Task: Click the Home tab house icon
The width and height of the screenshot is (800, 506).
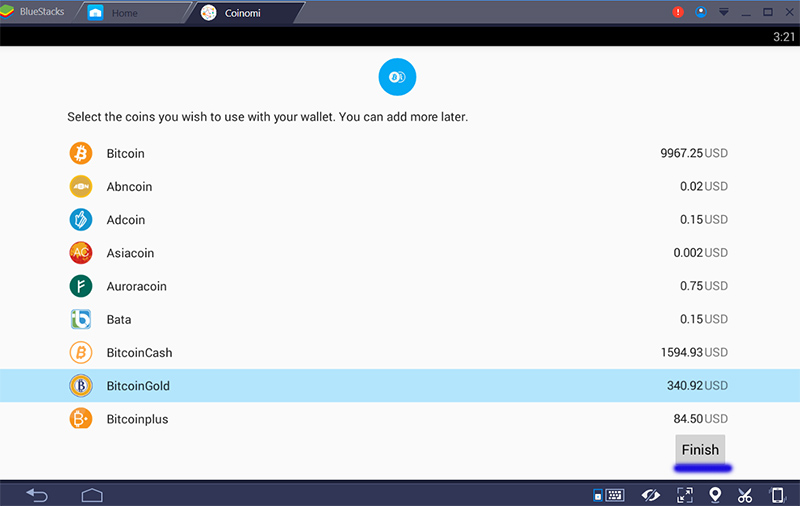Action: [x=95, y=13]
